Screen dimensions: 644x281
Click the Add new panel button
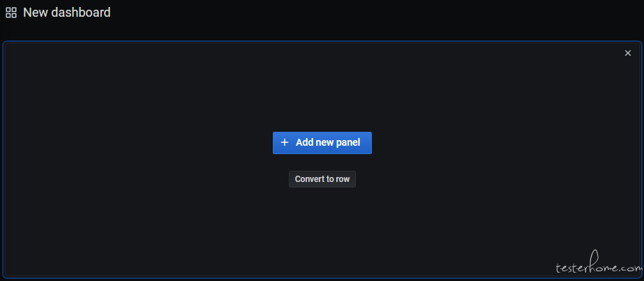pyautogui.click(x=322, y=143)
